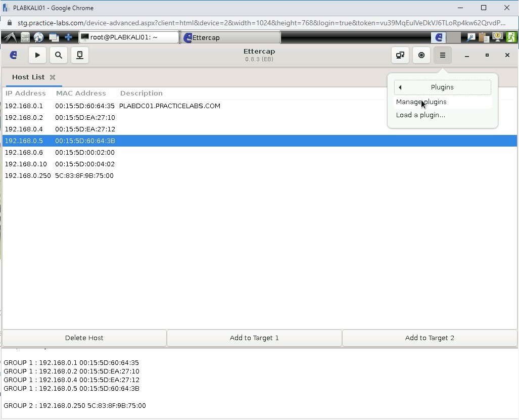Open the Ettercap hamburger menu
Viewport: 519px width, 420px height.
pyautogui.click(x=442, y=55)
